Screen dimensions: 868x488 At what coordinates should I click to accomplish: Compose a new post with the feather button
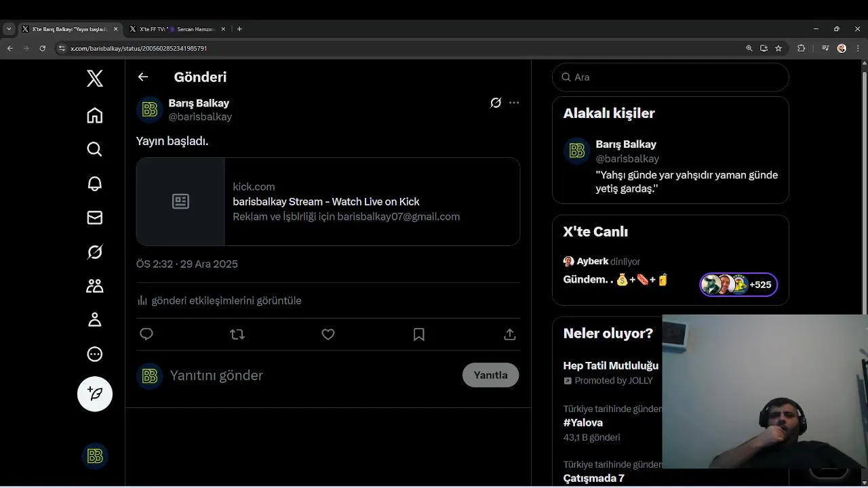coord(95,394)
